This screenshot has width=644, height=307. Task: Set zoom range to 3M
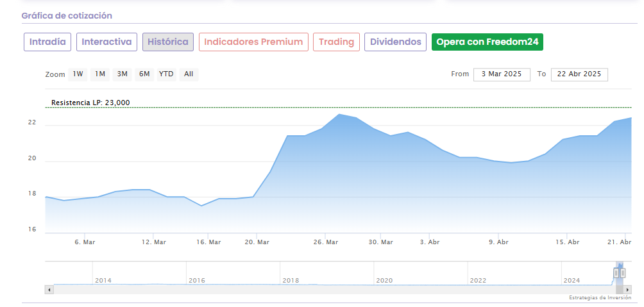122,74
